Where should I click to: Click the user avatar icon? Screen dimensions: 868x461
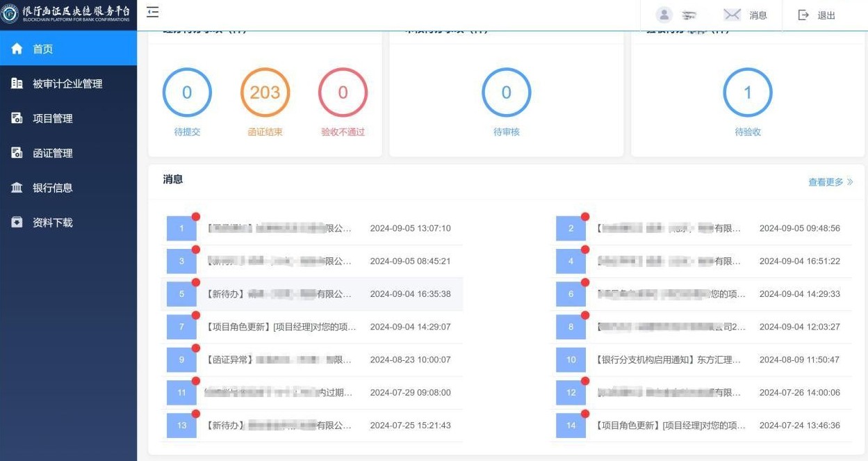664,15
